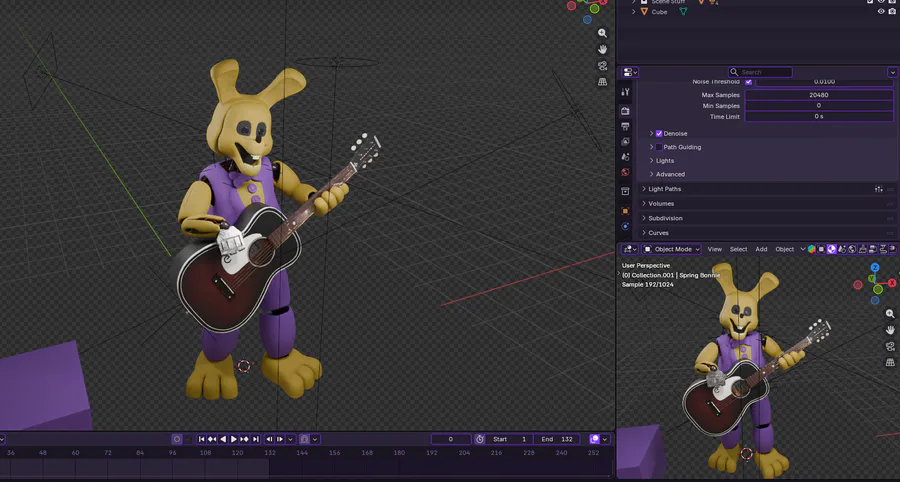Hide Cube in viewport using eye icon
This screenshot has width=900, height=482.
coord(881,11)
